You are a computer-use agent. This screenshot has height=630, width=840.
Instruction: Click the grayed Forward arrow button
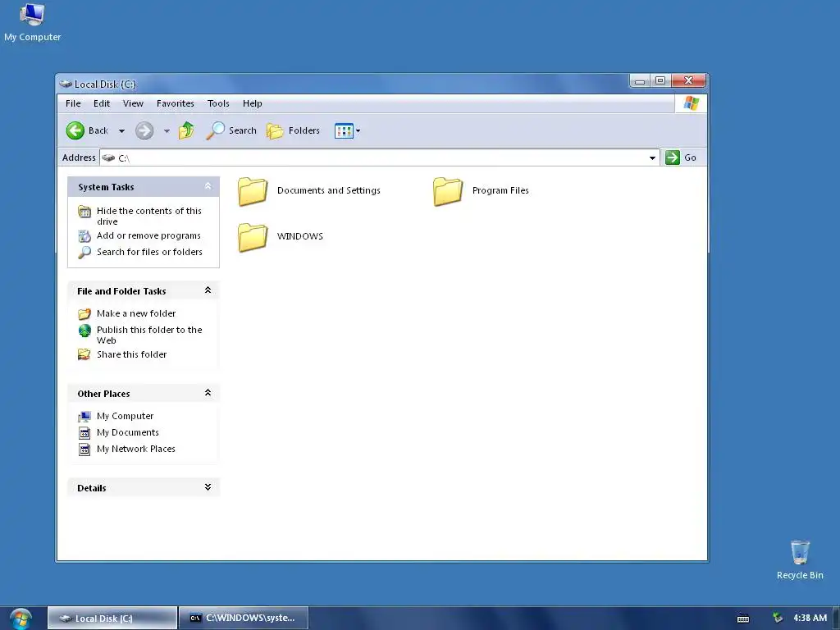[144, 130]
